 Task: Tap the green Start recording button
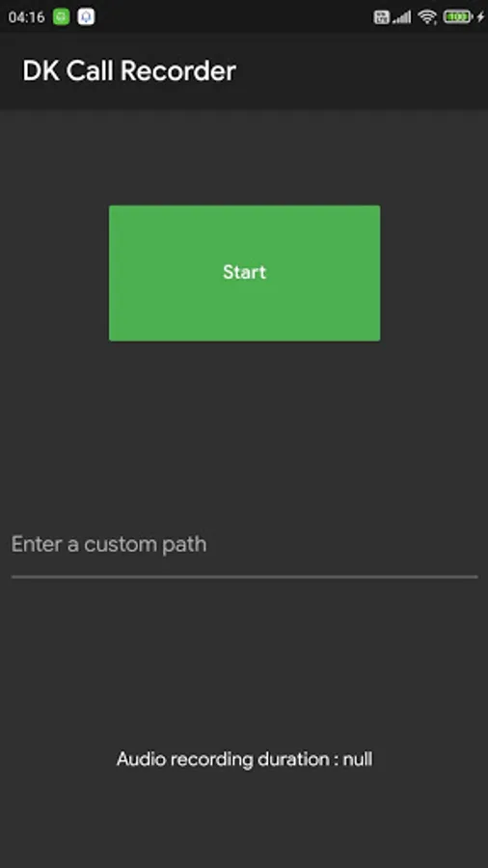[244, 273]
